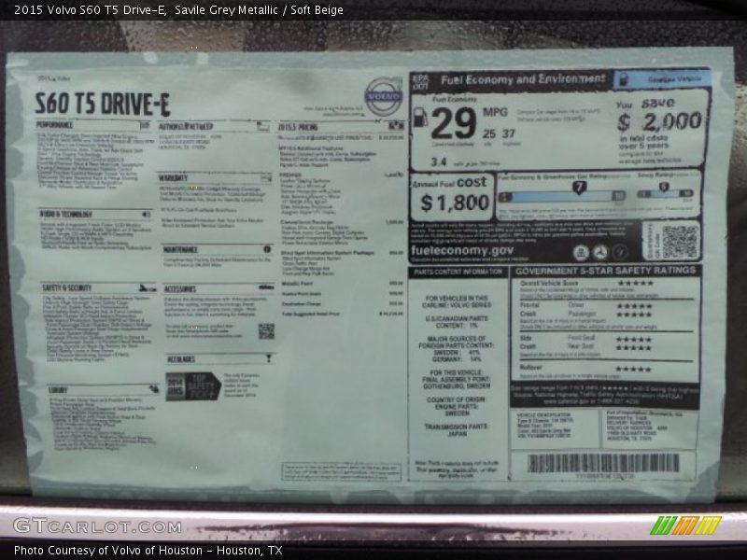Click the Metallic Paint pricing line
This screenshot has height=560, width=747.
point(341,283)
